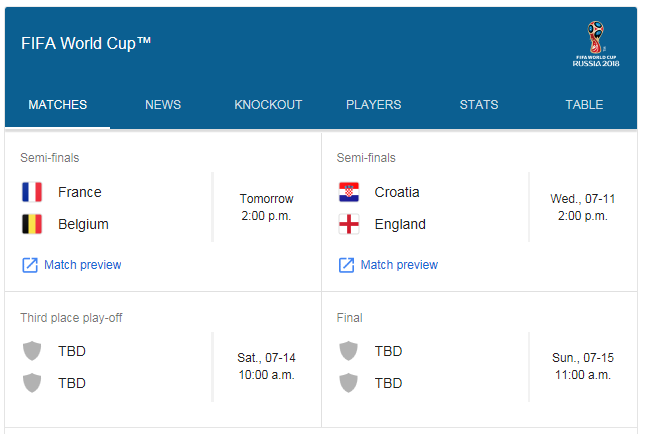The width and height of the screenshot is (649, 434).
Task: Click the Belgium flag icon
Action: pos(32,224)
